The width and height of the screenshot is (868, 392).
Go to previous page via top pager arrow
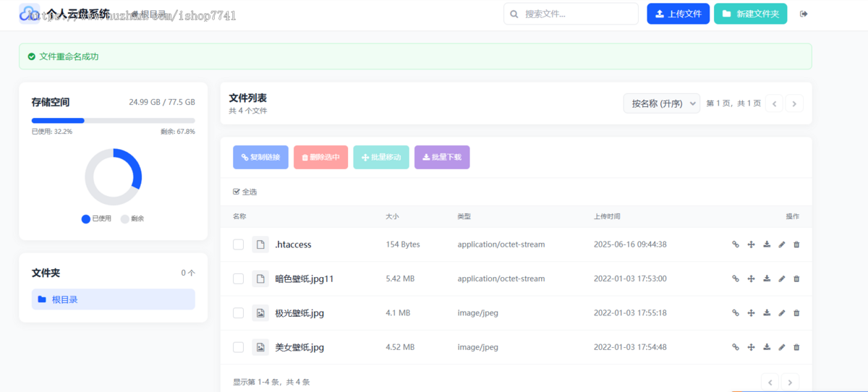774,103
